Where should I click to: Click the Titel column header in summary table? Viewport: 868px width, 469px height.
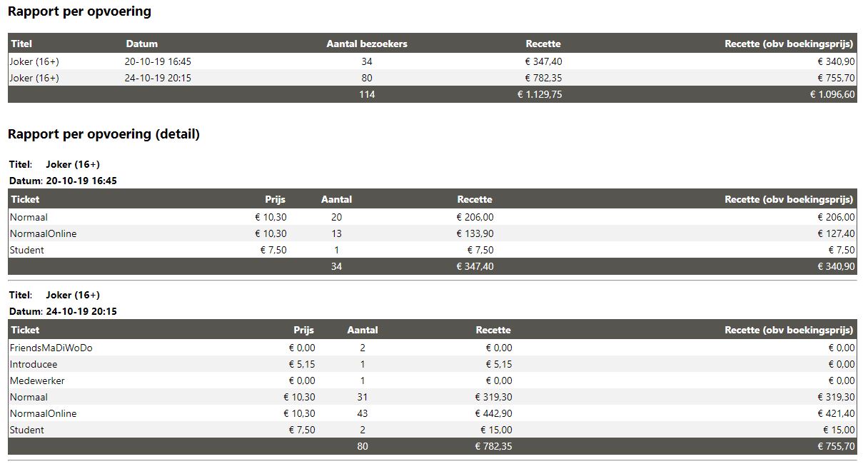[21, 44]
